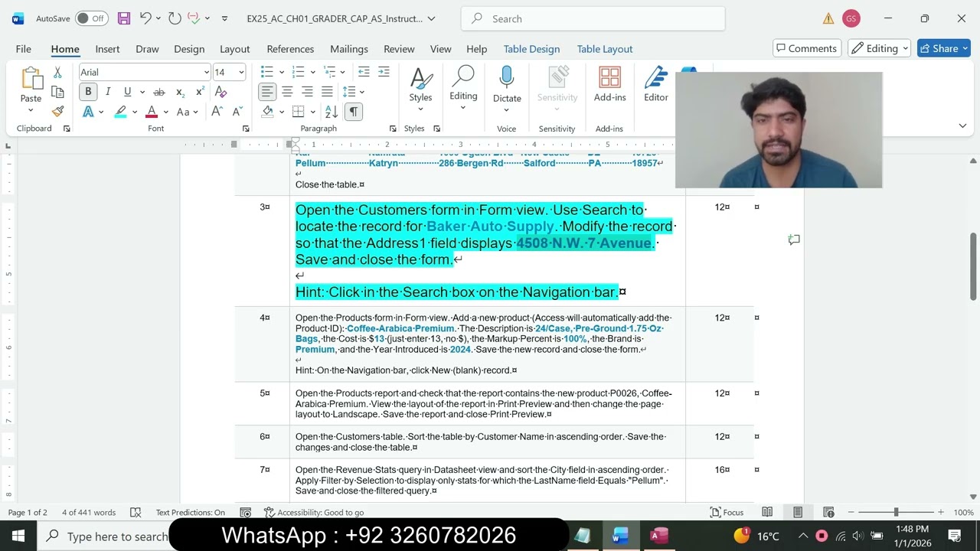Switch to the Table Layout tab
The width and height of the screenshot is (980, 551).
pos(605,48)
